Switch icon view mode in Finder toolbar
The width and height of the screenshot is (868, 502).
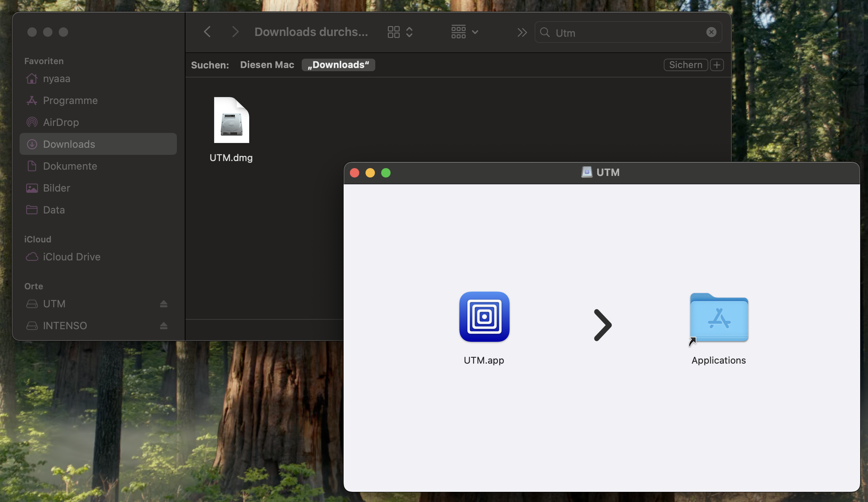(x=400, y=32)
